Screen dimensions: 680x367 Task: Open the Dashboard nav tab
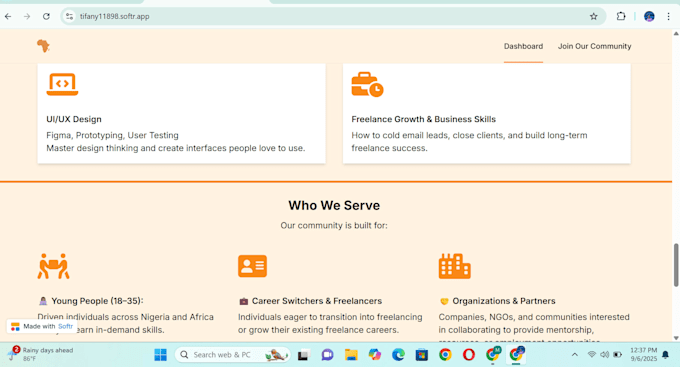pyautogui.click(x=523, y=46)
